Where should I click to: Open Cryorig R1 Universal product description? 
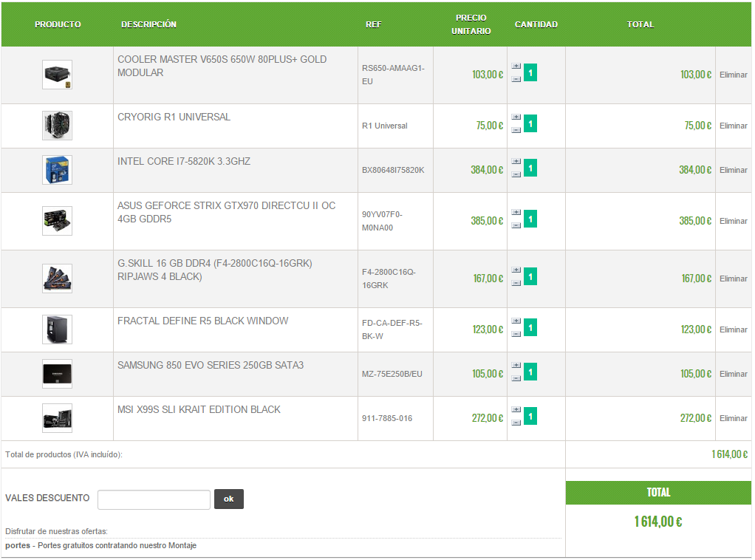coord(174,117)
